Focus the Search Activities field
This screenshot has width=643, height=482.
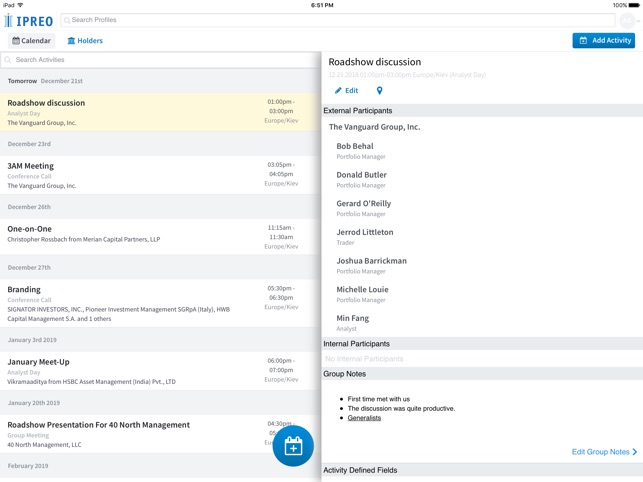(160, 60)
